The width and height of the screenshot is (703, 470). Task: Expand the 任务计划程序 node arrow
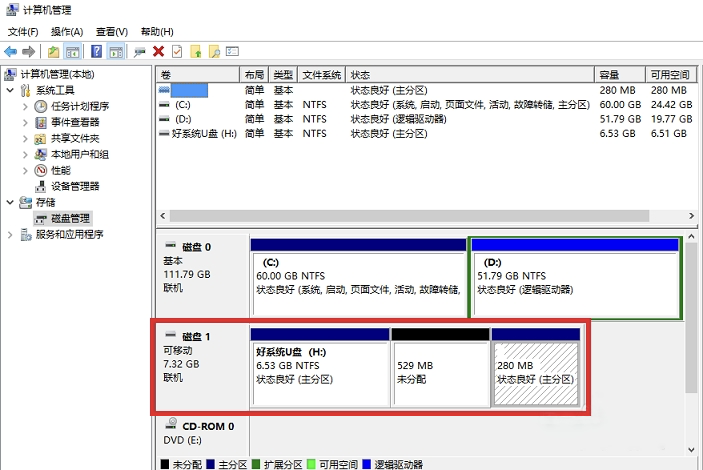click(25, 107)
